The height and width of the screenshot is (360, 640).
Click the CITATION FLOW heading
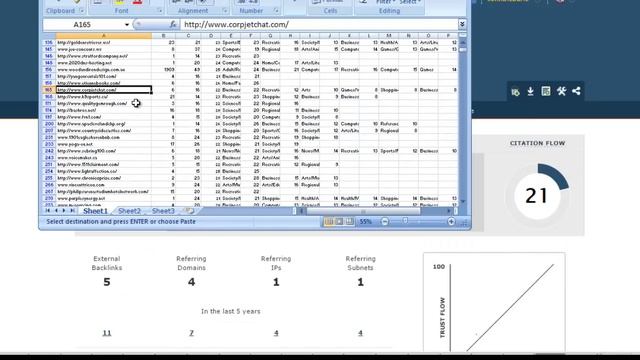[x=537, y=143]
